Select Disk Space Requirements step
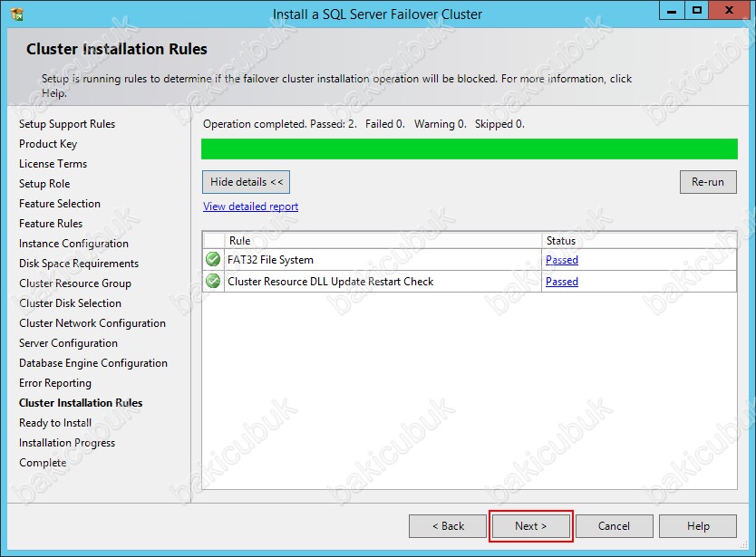This screenshot has height=557, width=756. click(x=79, y=264)
